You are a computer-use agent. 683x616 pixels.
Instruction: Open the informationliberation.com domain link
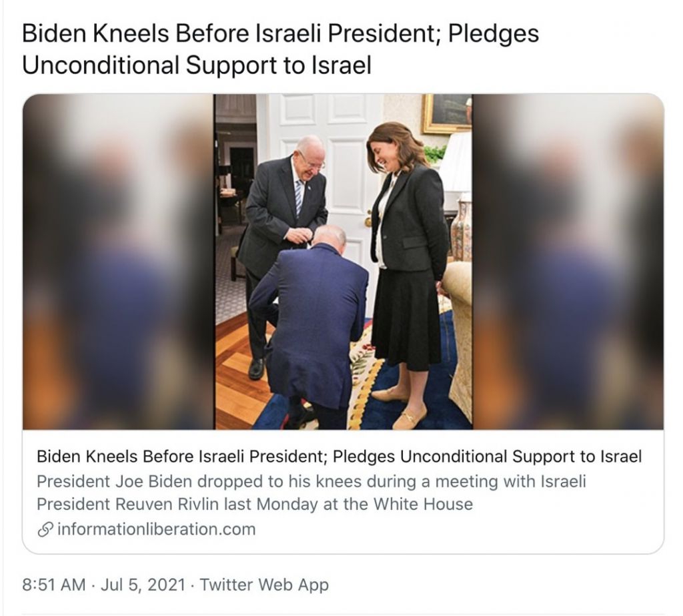coord(156,529)
